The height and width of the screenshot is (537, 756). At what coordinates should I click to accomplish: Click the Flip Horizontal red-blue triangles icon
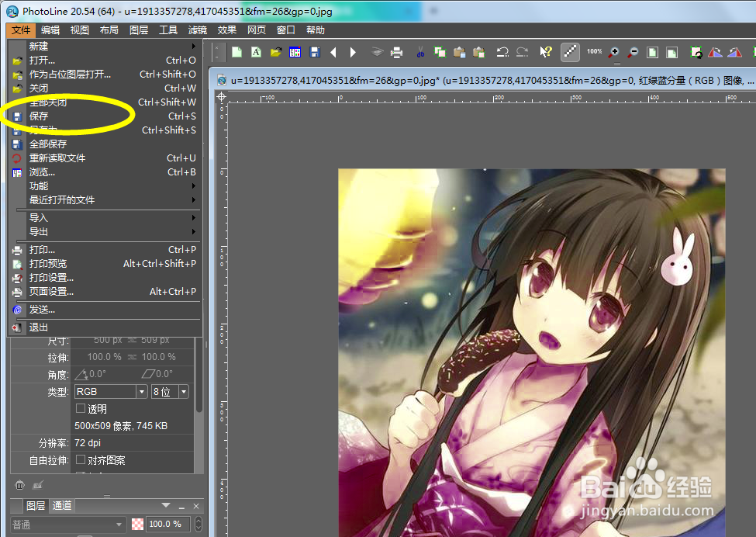coord(715,52)
